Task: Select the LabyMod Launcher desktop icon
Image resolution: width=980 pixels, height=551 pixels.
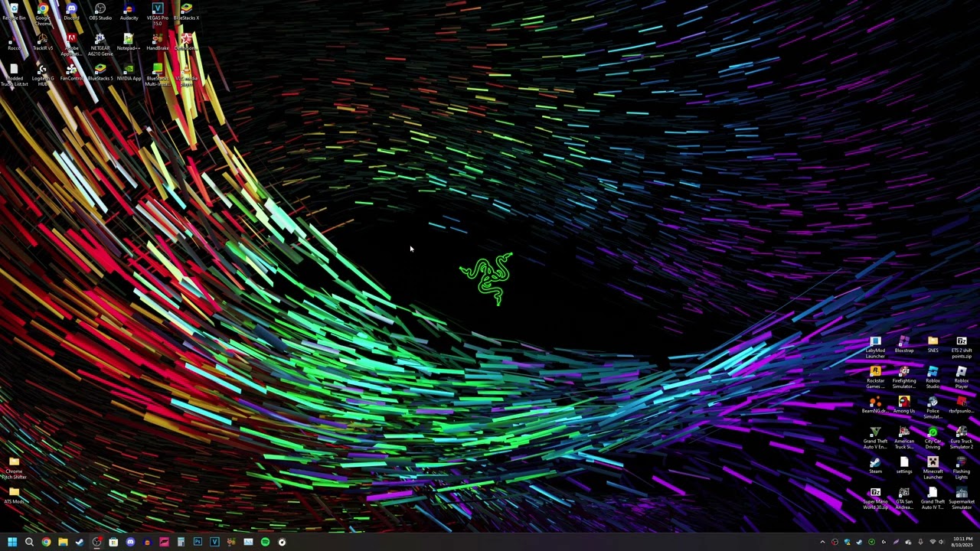Action: [x=875, y=347]
